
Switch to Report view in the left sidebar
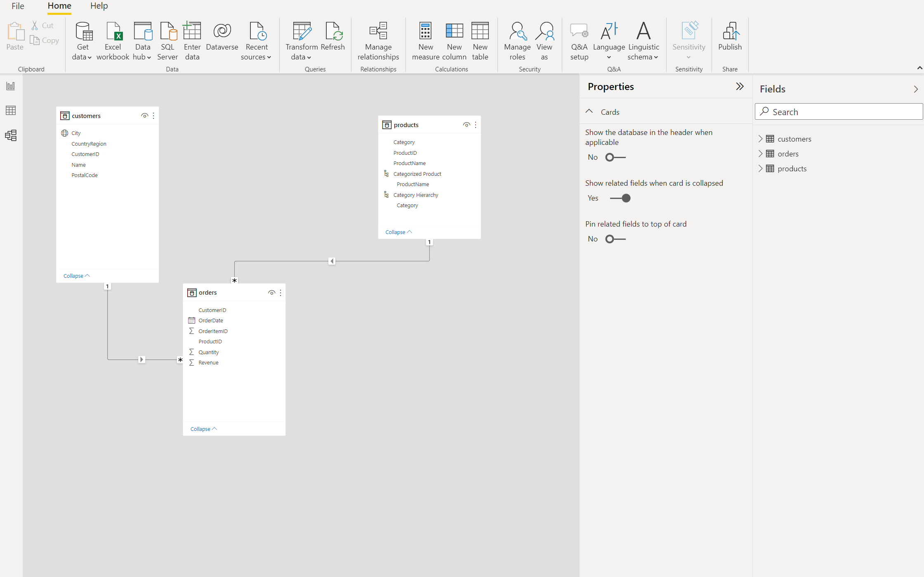(x=10, y=86)
